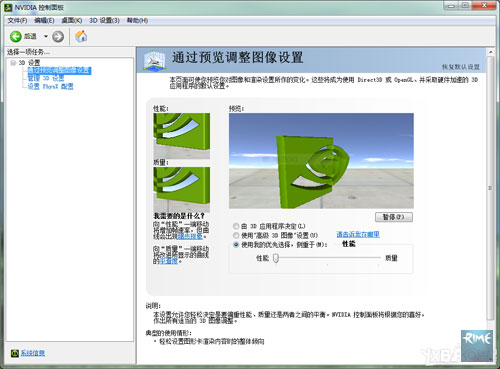Open the Back button history dropdown arrow
This screenshot has width=500, height=369.
pyautogui.click(x=46, y=36)
